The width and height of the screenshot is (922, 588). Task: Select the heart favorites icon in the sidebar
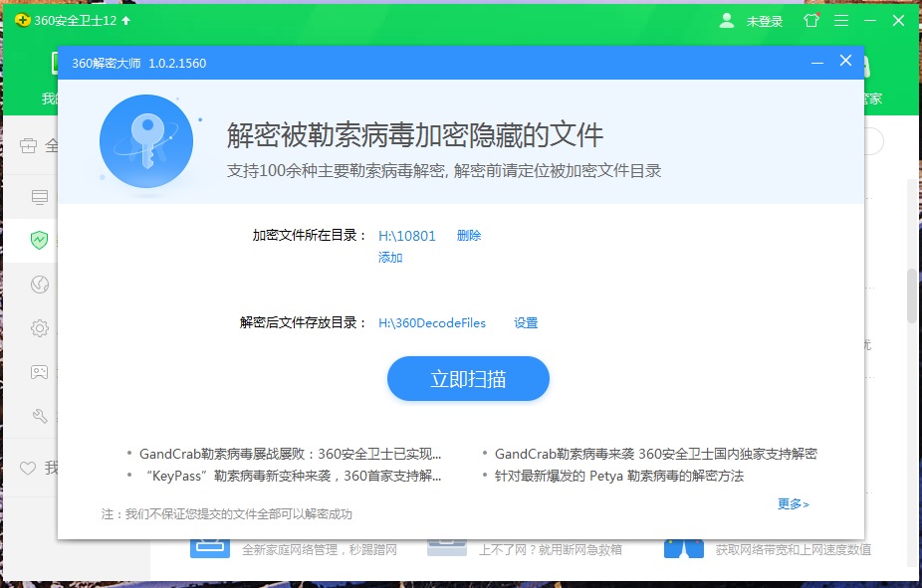(28, 469)
